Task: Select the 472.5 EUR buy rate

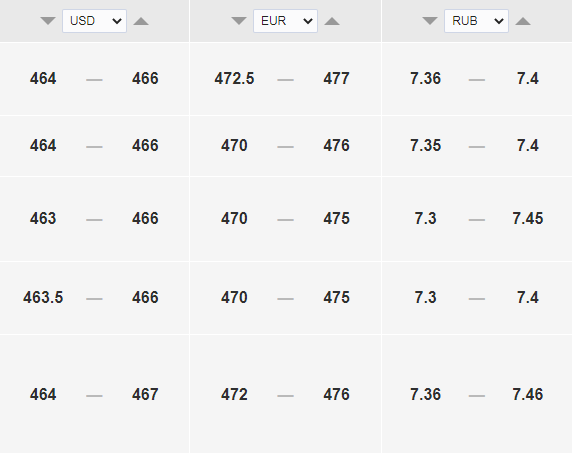Action: [x=234, y=78]
